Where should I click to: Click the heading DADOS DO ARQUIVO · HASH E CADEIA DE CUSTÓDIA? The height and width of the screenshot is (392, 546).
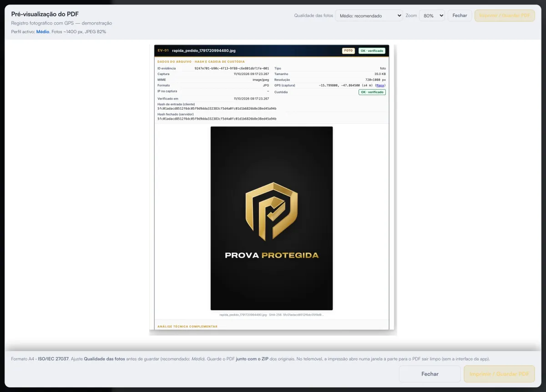pyautogui.click(x=201, y=61)
